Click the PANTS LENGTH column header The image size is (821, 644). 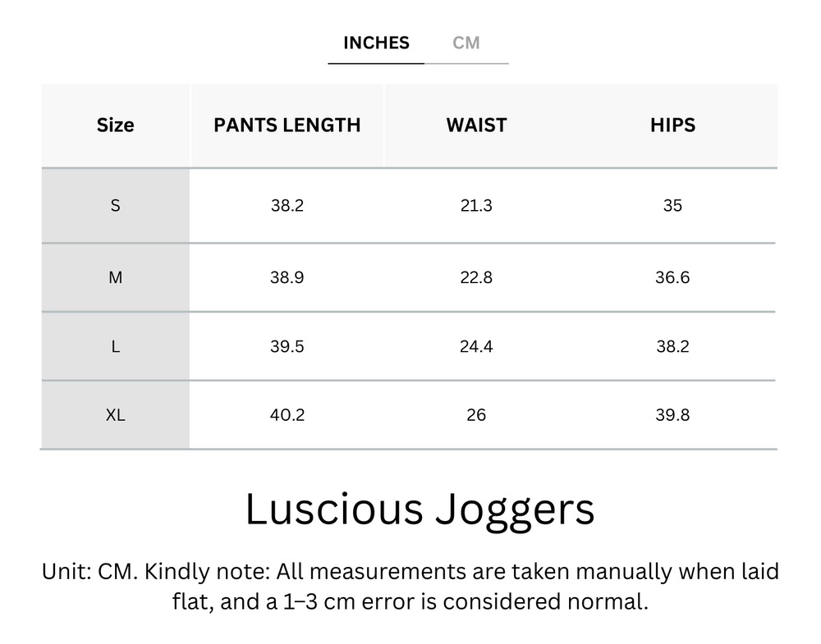(x=287, y=125)
